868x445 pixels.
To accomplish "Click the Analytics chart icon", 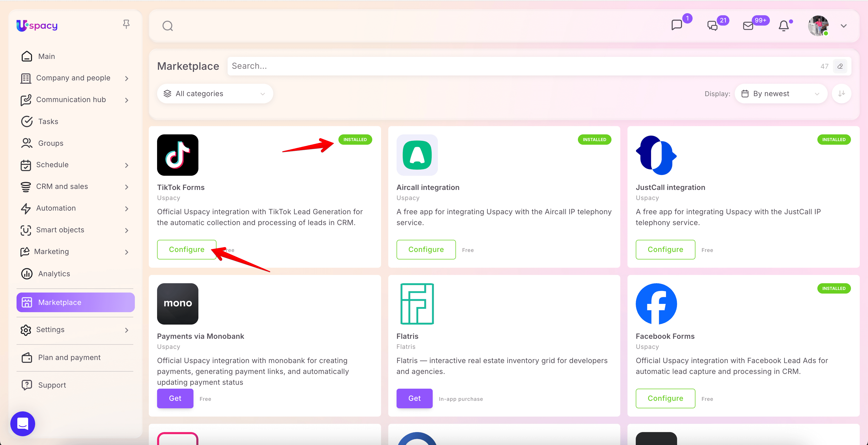I will coord(27,274).
